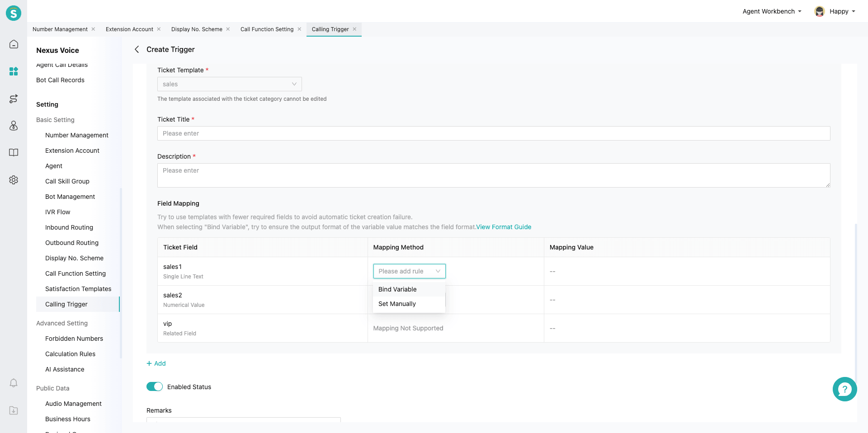Open the Please add rule dropdown
Image resolution: width=868 pixels, height=433 pixels.
coord(409,271)
